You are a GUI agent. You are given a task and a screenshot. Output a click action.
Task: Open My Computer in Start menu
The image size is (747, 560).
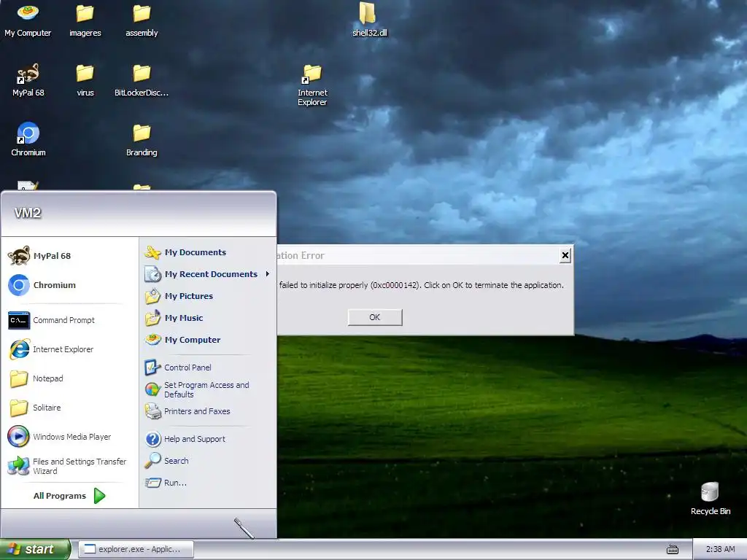pyautogui.click(x=207, y=340)
